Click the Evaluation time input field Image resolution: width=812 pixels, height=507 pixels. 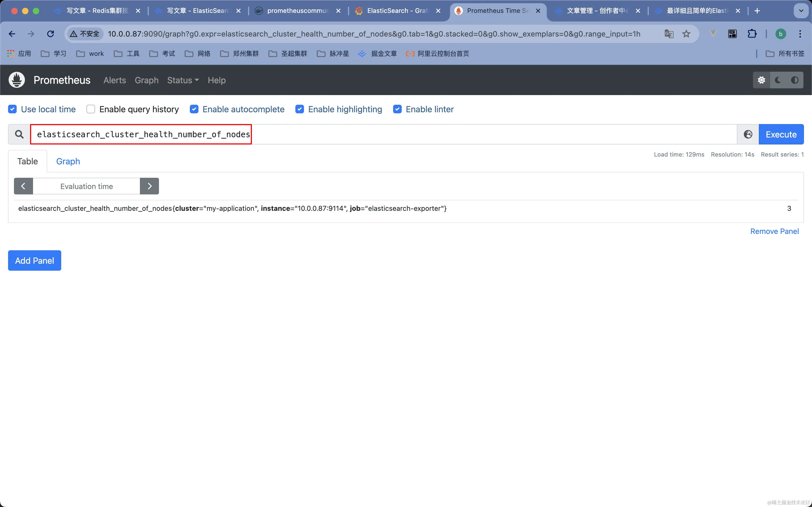point(86,186)
